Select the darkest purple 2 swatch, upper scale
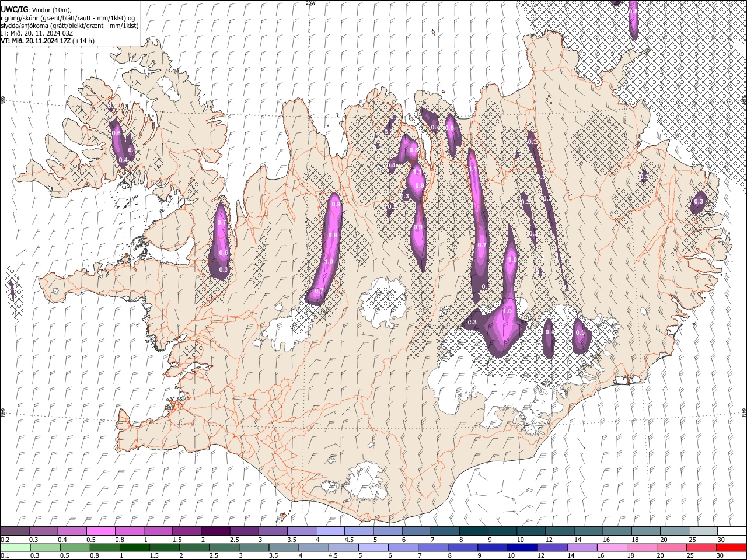 (x=215, y=531)
